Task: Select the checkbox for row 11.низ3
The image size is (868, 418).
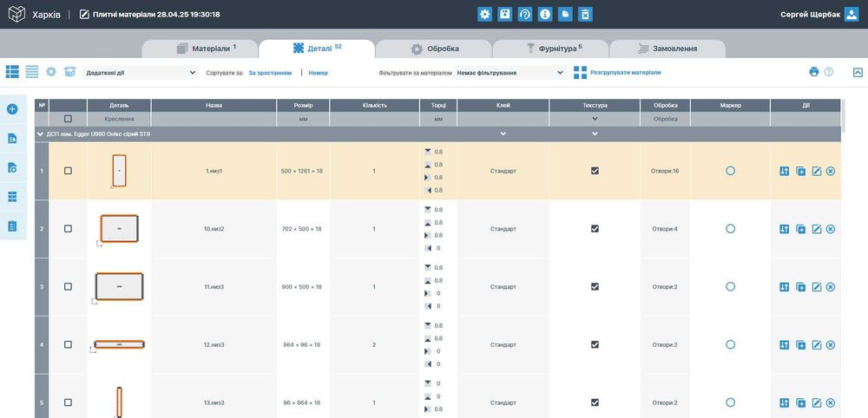Action: [68, 286]
